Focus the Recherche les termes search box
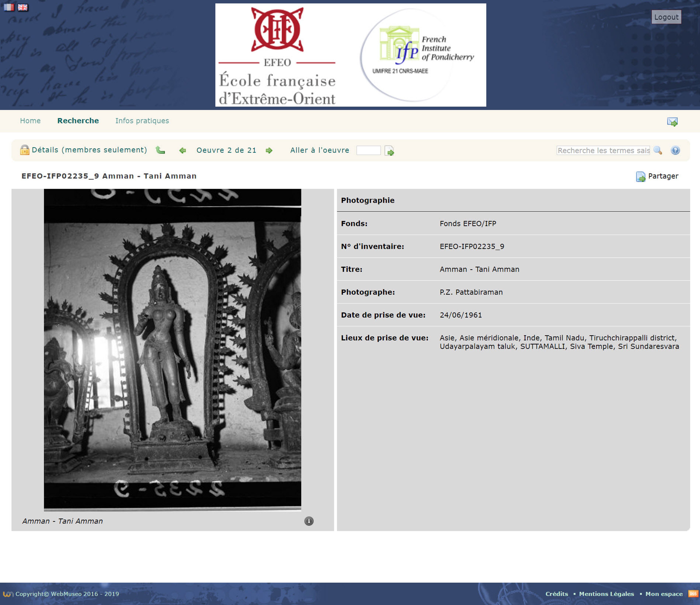 coord(603,150)
